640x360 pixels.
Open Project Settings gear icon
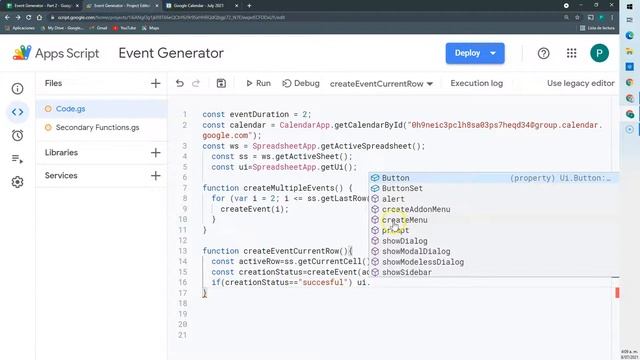[17, 182]
